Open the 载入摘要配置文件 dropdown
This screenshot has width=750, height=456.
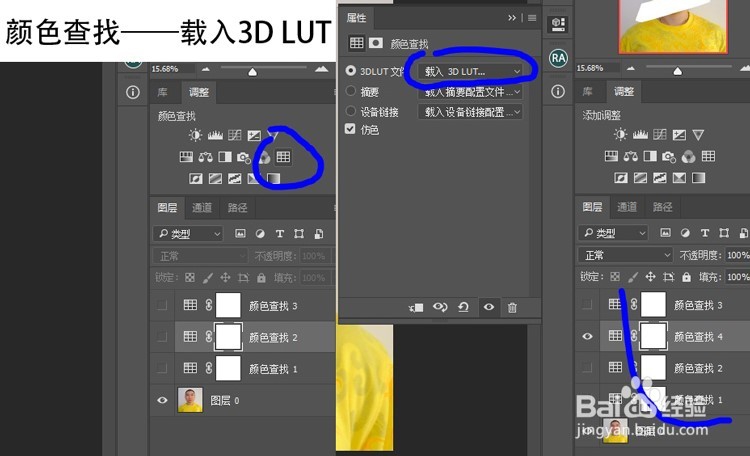(x=470, y=92)
